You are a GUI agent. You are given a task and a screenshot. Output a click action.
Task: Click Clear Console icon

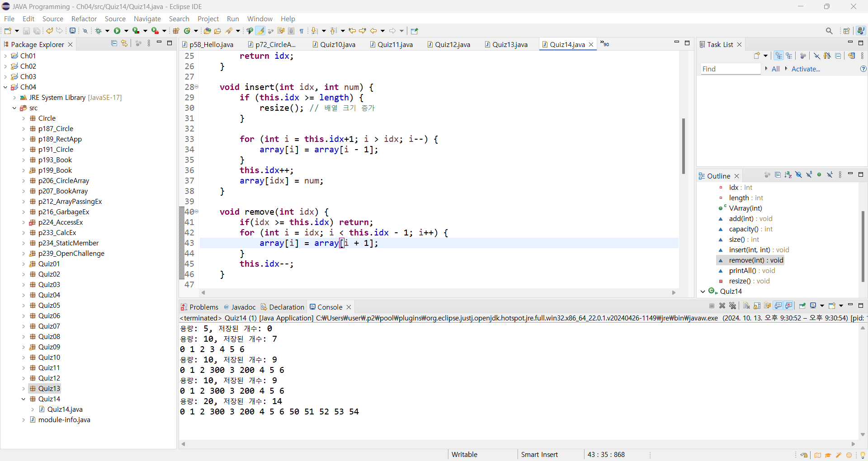click(746, 306)
